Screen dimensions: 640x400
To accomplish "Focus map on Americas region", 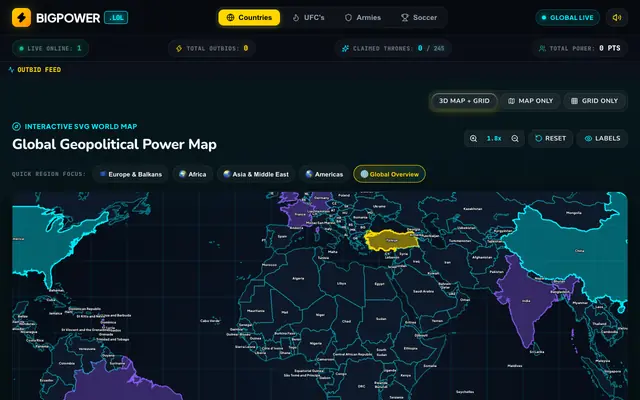I will coord(324,174).
